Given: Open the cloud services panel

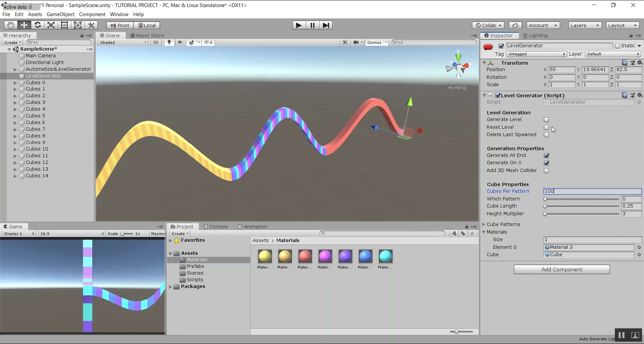Looking at the screenshot, I should coord(515,25).
